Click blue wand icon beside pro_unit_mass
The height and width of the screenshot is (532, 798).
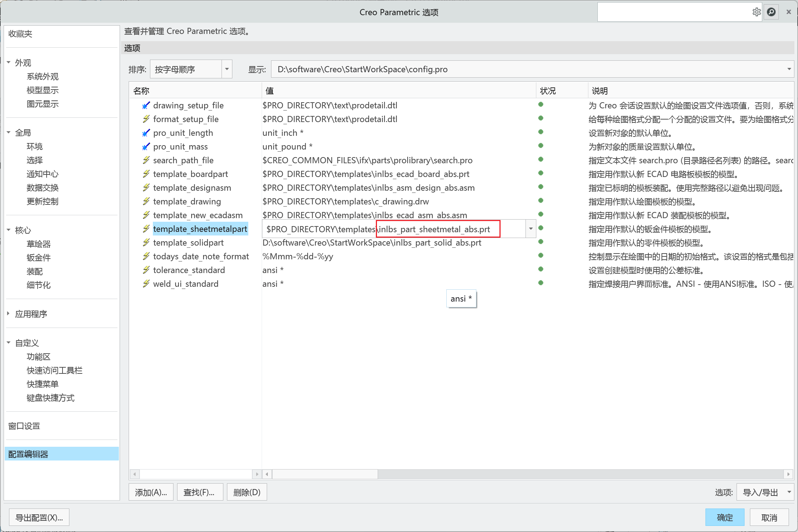point(146,146)
